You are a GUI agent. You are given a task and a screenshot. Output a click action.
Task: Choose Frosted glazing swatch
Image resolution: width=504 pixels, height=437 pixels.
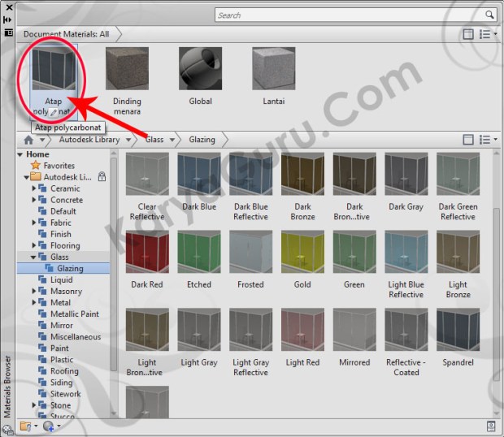(250, 252)
